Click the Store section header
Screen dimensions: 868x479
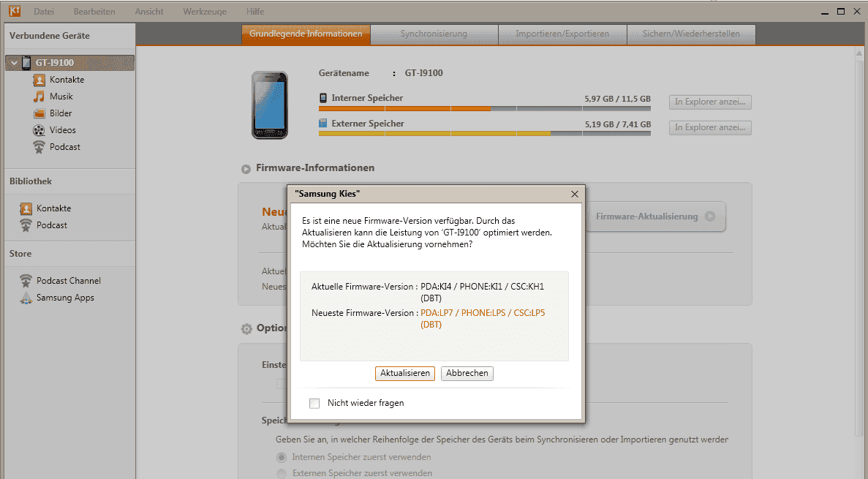[20, 254]
